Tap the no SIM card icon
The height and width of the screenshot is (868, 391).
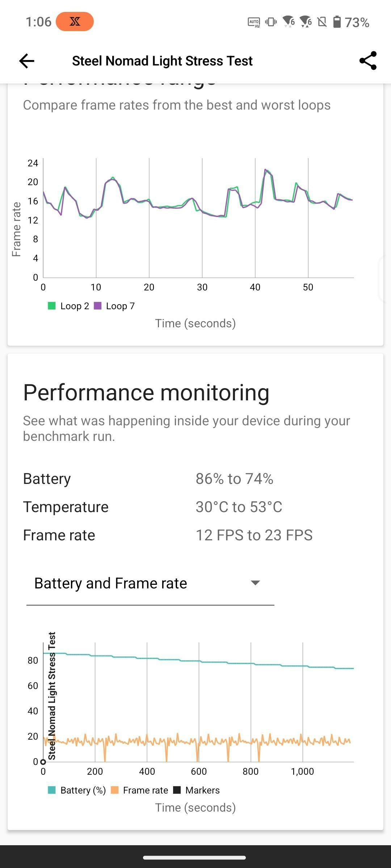[322, 22]
